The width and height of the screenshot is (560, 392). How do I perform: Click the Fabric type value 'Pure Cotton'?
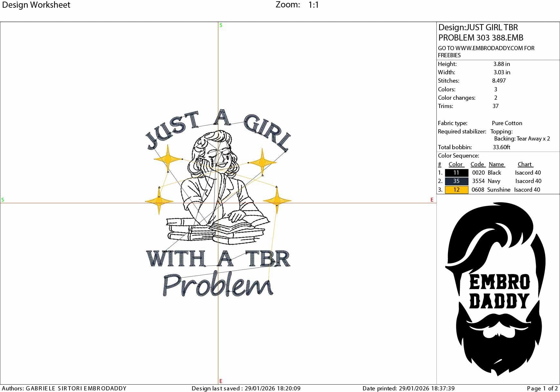(x=507, y=123)
